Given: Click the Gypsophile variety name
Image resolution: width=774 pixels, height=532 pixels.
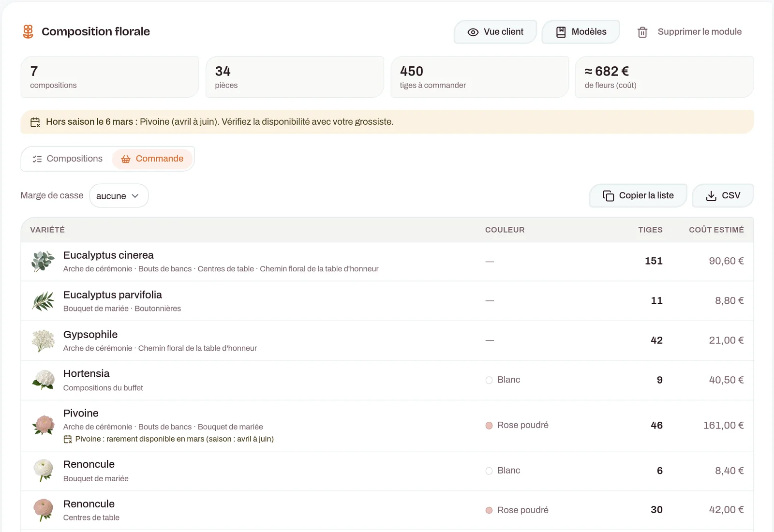Looking at the screenshot, I should (x=90, y=335).
